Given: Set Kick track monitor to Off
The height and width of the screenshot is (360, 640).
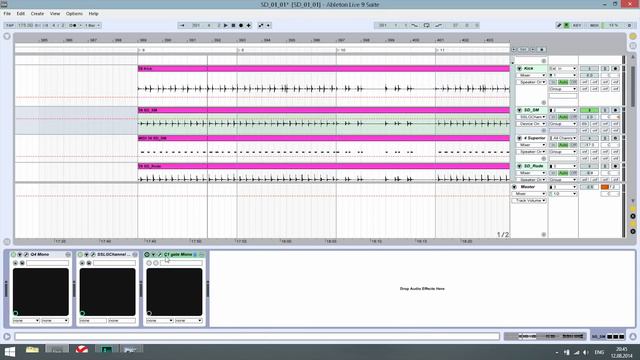Looking at the screenshot, I should point(573,82).
